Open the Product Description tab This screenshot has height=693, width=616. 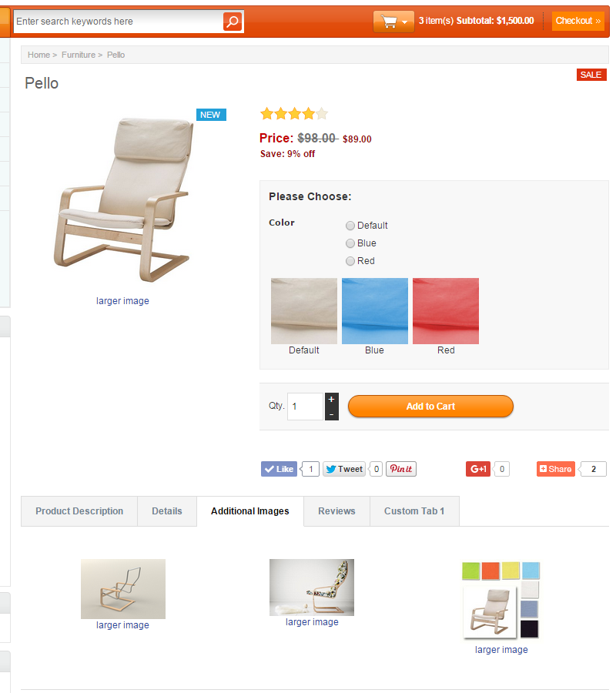(x=78, y=511)
